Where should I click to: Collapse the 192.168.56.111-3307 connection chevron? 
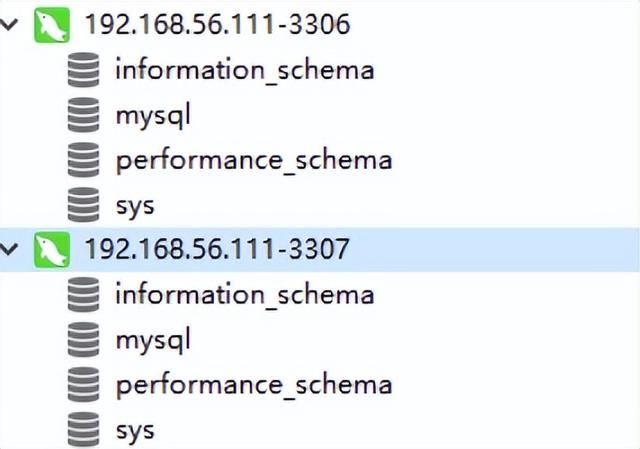[9, 249]
